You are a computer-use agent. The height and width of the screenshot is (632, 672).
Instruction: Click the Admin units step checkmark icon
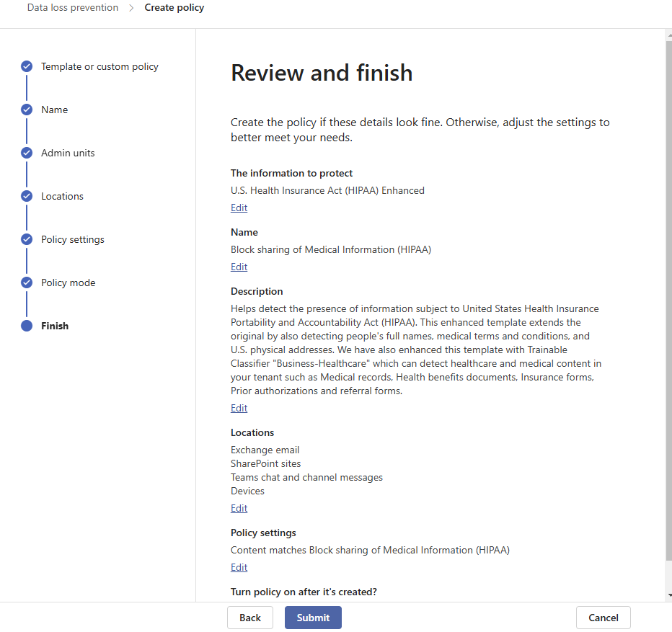click(x=27, y=153)
